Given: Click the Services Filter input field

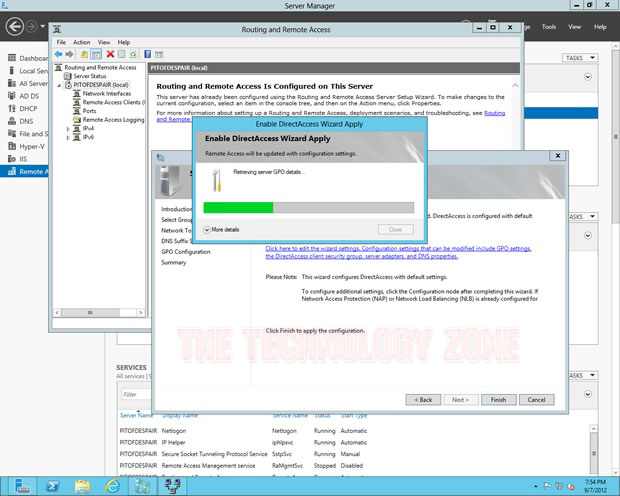Looking at the screenshot, I should tap(136, 394).
